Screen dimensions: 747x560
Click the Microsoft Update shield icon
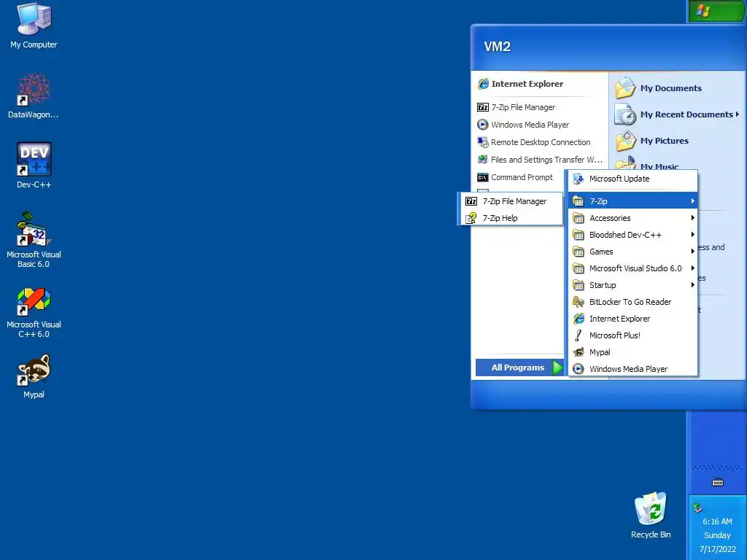(x=578, y=179)
